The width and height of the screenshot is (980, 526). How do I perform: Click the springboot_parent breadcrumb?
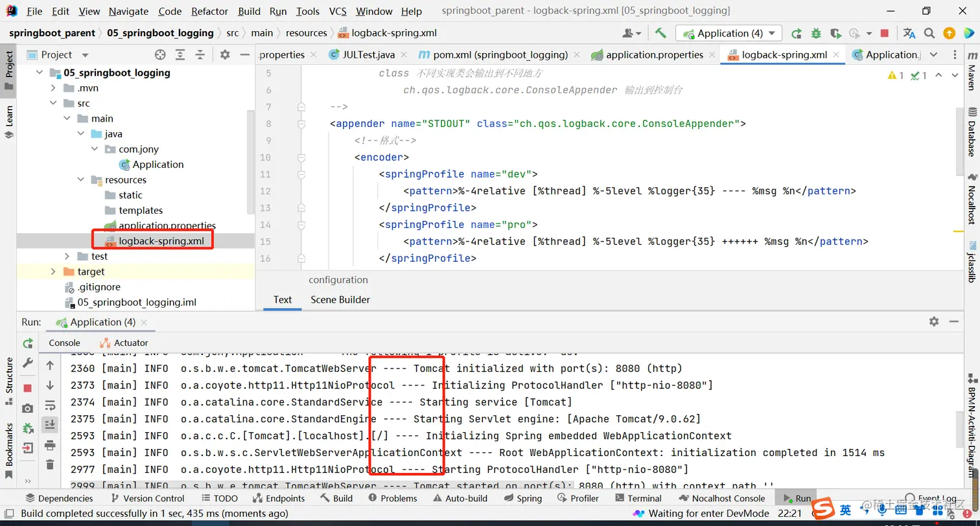[x=52, y=33]
